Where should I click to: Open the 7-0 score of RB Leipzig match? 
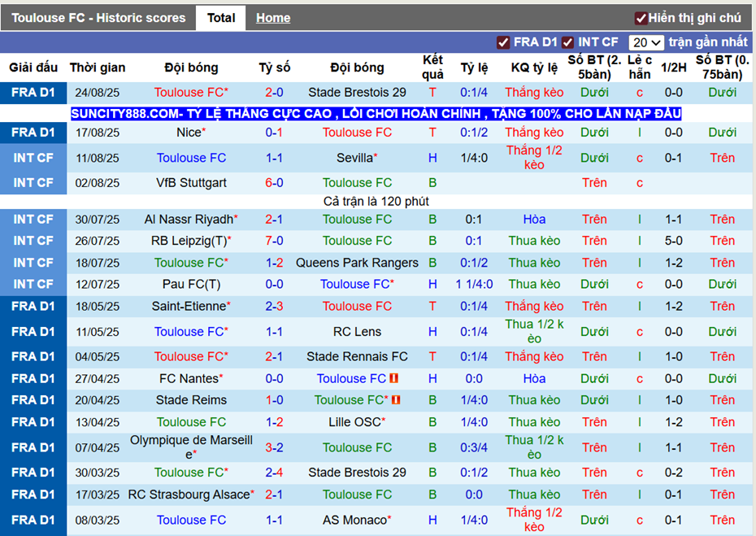(x=274, y=241)
